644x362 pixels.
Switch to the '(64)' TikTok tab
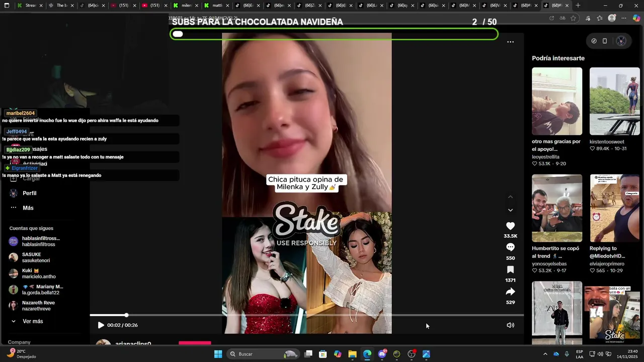point(92,6)
